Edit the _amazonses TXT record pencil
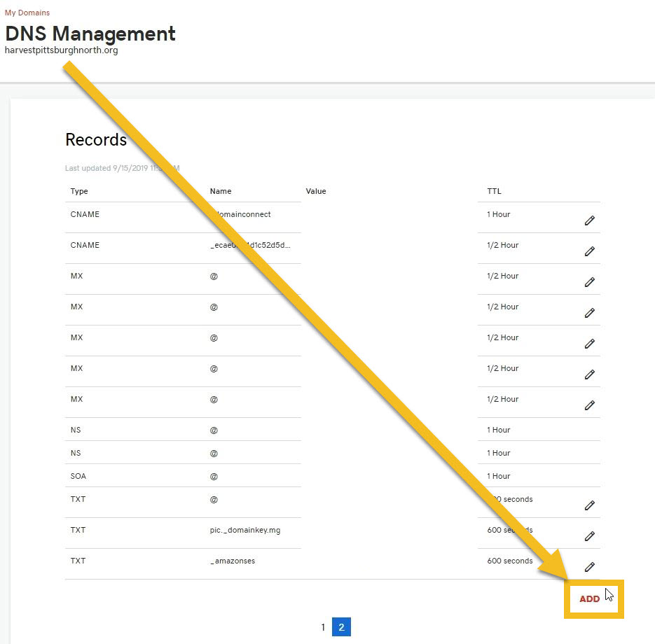The width and height of the screenshot is (655, 644). pyautogui.click(x=589, y=567)
